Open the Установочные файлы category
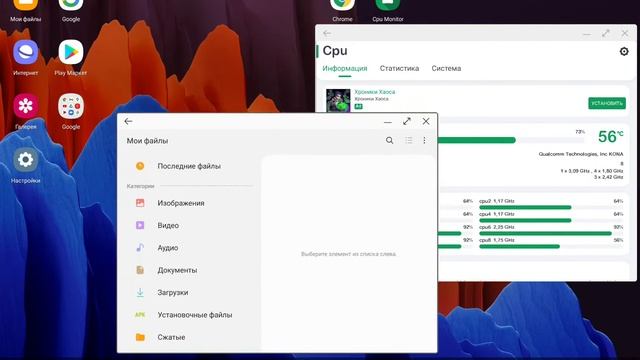Screen dimensions: 640x360 [x=195, y=315]
